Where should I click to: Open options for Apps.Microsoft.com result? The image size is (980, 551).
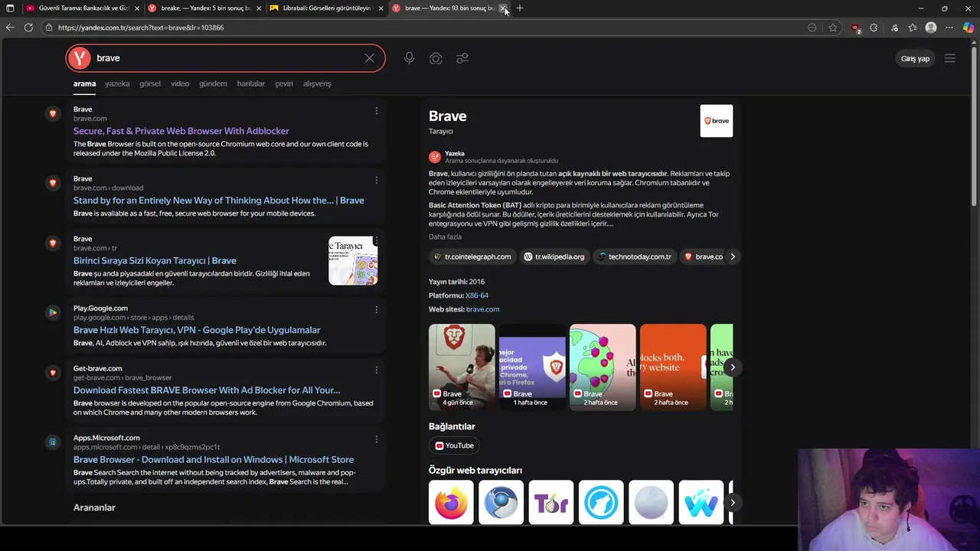pos(376,439)
